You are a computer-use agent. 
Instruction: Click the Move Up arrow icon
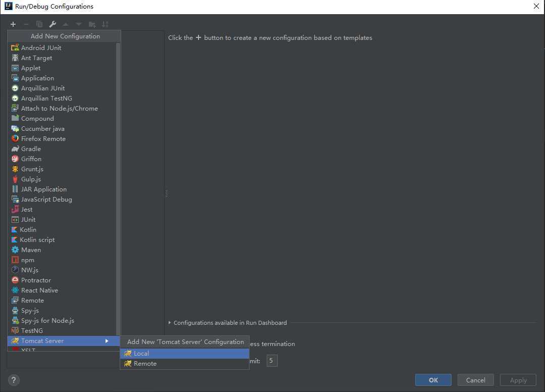65,24
